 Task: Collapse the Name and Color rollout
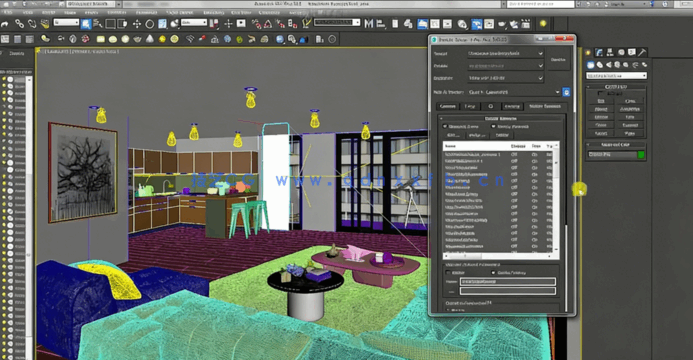[x=616, y=144]
